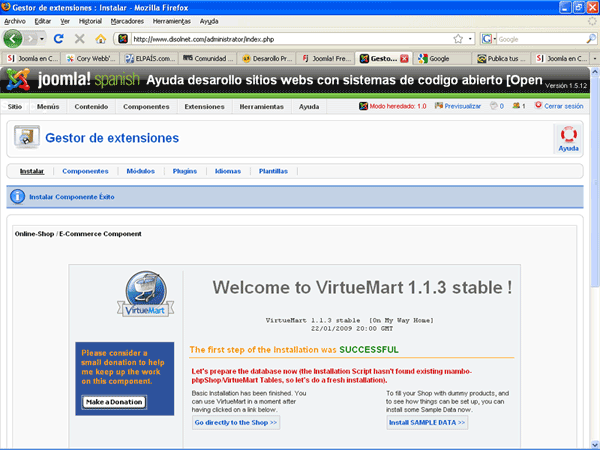This screenshot has width=600, height=450.
Task: Close the active Gesto... tab
Action: (x=404, y=59)
